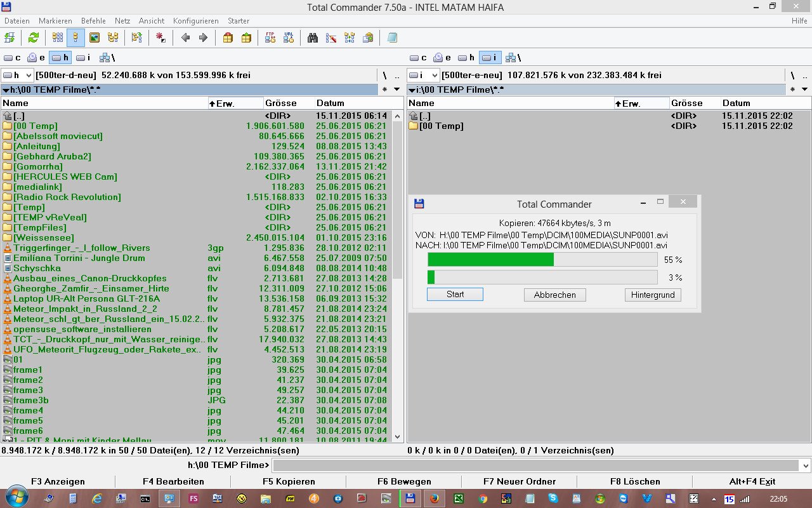This screenshot has width=812, height=508.
Task: Open the Befehle menu
Action: (93, 21)
